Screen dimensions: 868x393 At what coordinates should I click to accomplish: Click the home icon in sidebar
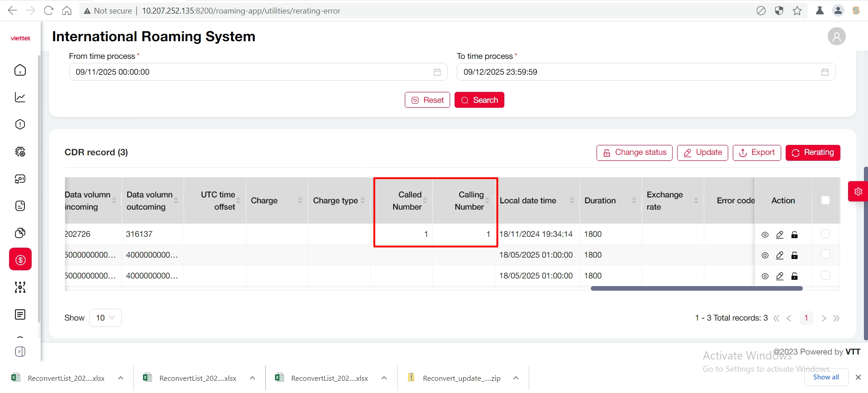click(20, 70)
